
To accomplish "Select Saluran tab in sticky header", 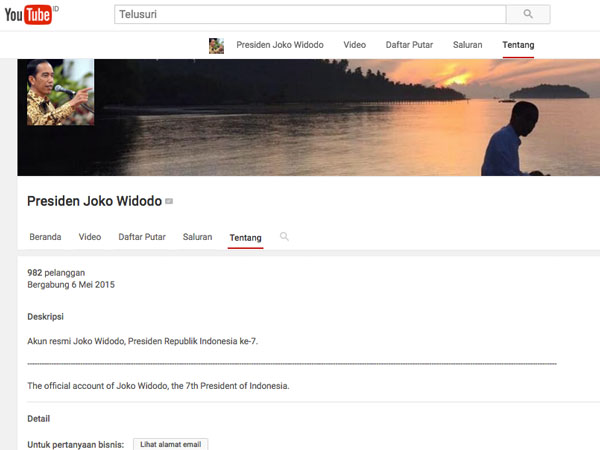I will pos(468,45).
